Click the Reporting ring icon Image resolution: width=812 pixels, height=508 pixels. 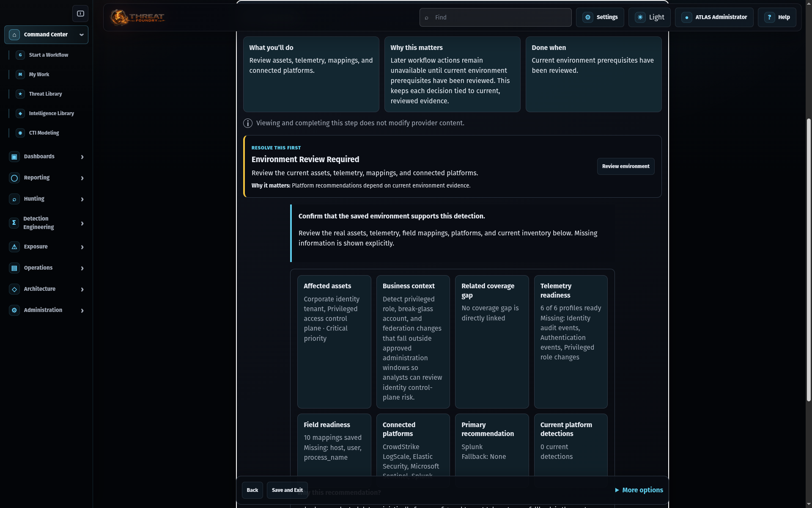pos(14,178)
